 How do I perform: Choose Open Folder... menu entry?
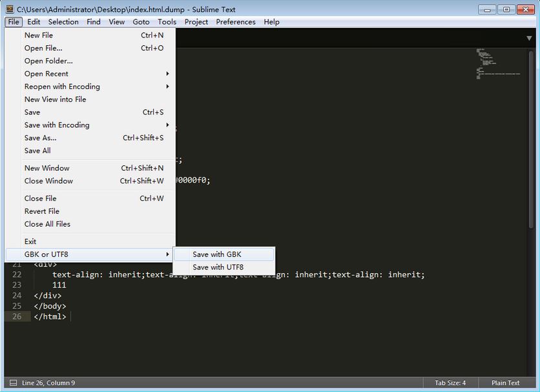point(90,61)
